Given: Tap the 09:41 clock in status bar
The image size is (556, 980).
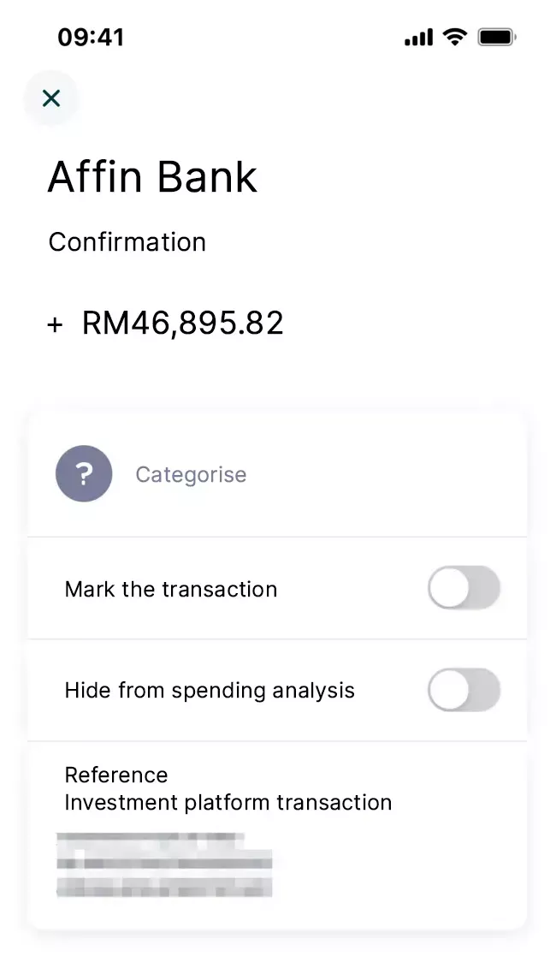Looking at the screenshot, I should coord(91,38).
